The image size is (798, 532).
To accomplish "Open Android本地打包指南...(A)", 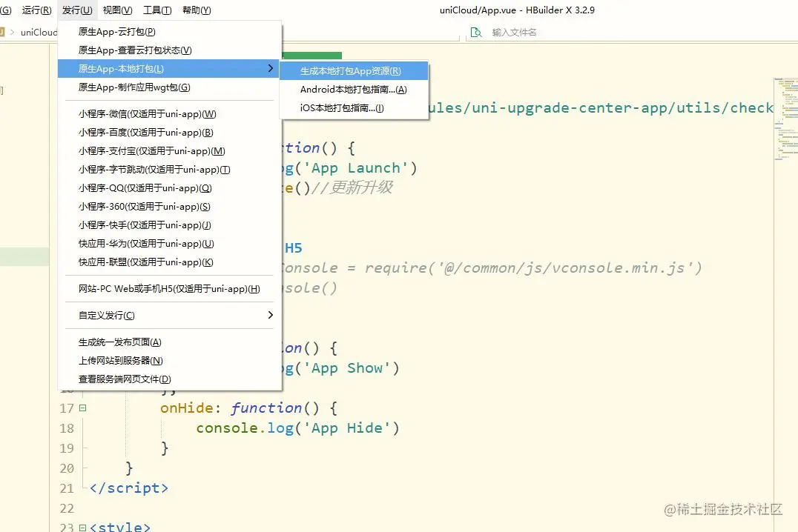I will pos(354,90).
